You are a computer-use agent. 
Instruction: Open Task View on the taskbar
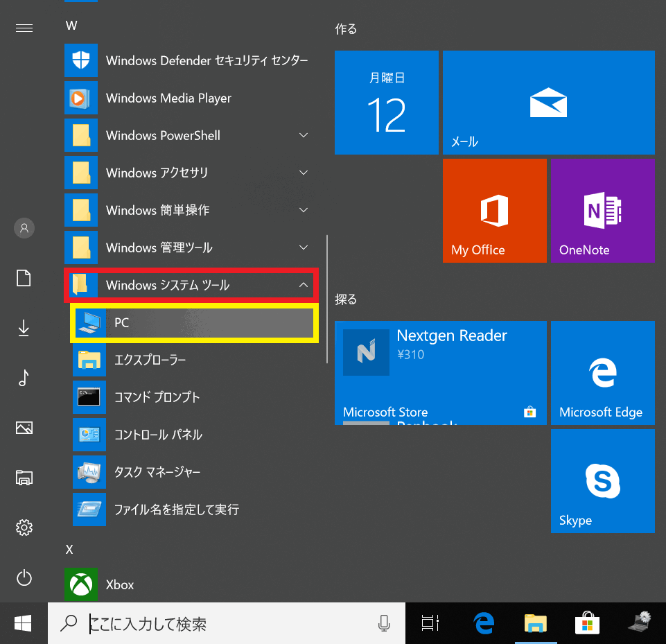430,624
